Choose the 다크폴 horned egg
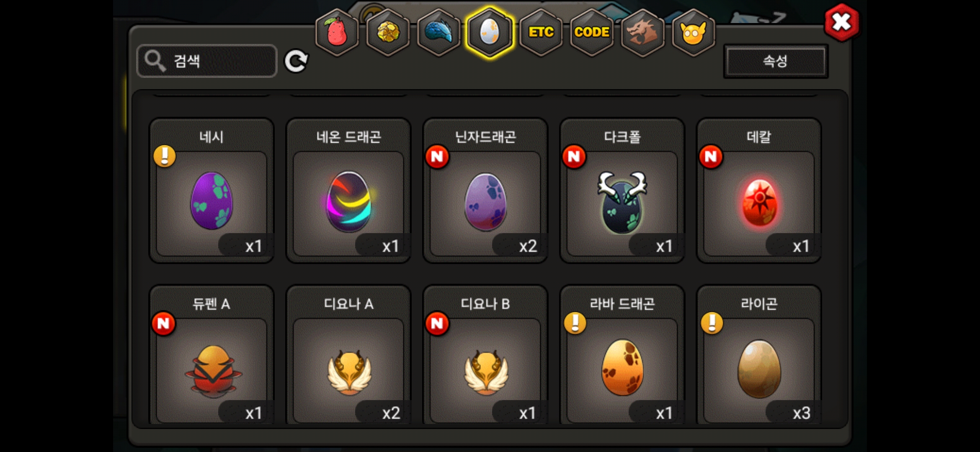The height and width of the screenshot is (452, 980). tap(622, 190)
